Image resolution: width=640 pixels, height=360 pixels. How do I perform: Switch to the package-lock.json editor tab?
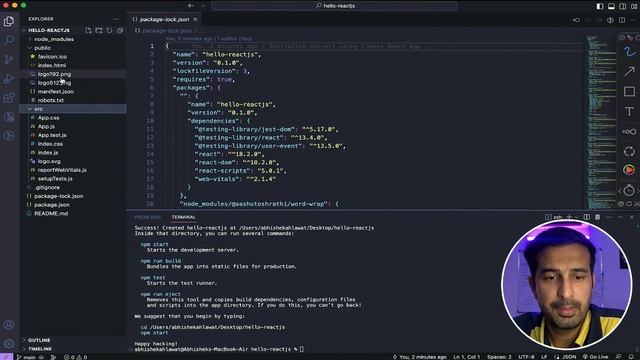(164, 19)
